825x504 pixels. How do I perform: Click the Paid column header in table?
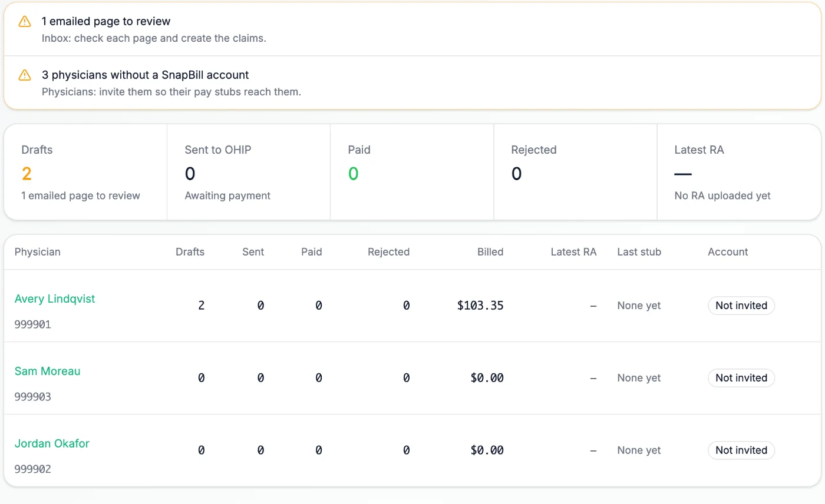click(x=312, y=252)
